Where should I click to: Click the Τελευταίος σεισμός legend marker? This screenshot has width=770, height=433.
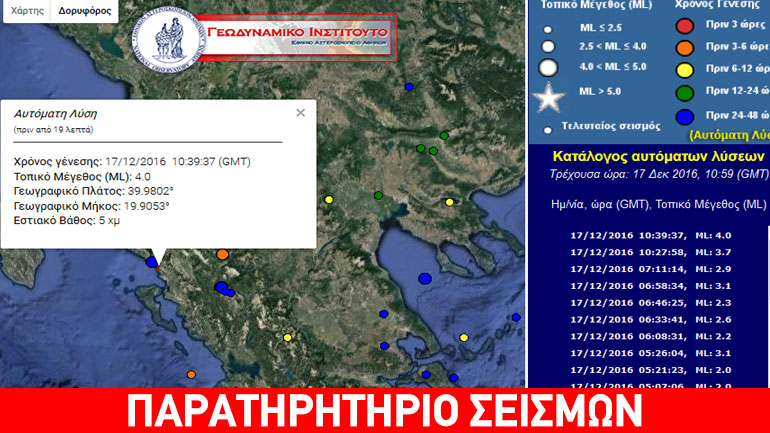pyautogui.click(x=548, y=130)
